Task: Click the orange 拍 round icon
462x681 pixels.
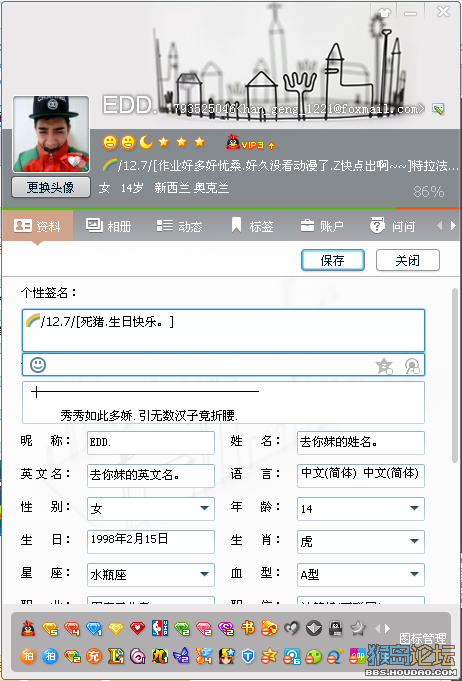Action: click(28, 656)
